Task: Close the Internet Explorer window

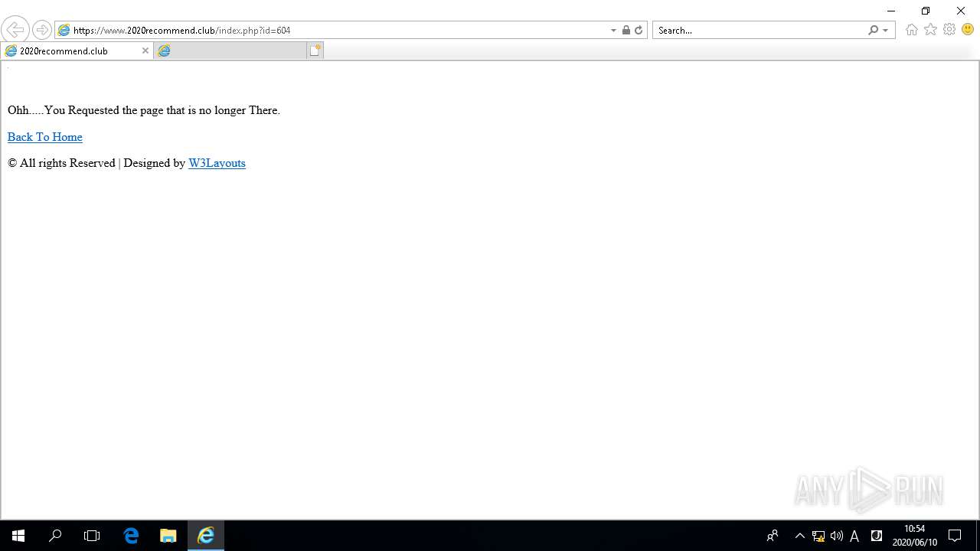Action: coord(961,11)
